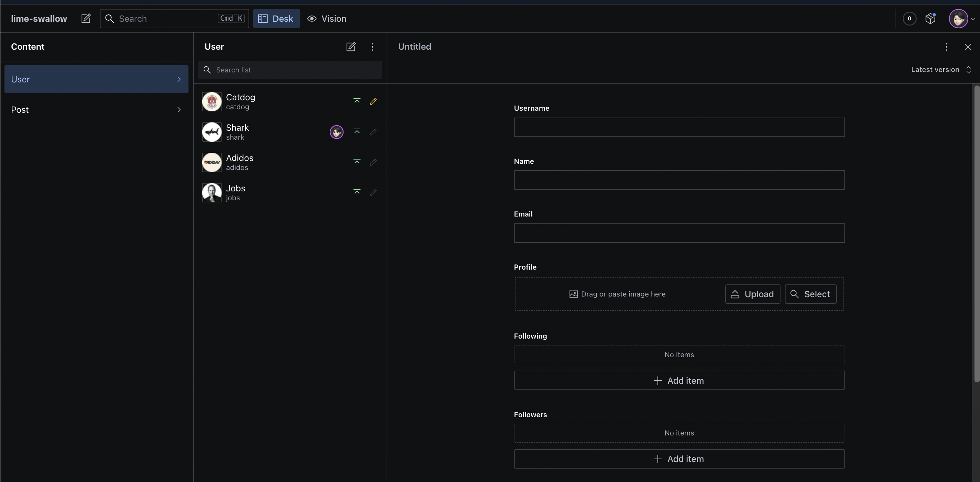Image resolution: width=980 pixels, height=482 pixels.
Task: Click the yellow draft pencil icon for Catdog
Action: (x=373, y=102)
